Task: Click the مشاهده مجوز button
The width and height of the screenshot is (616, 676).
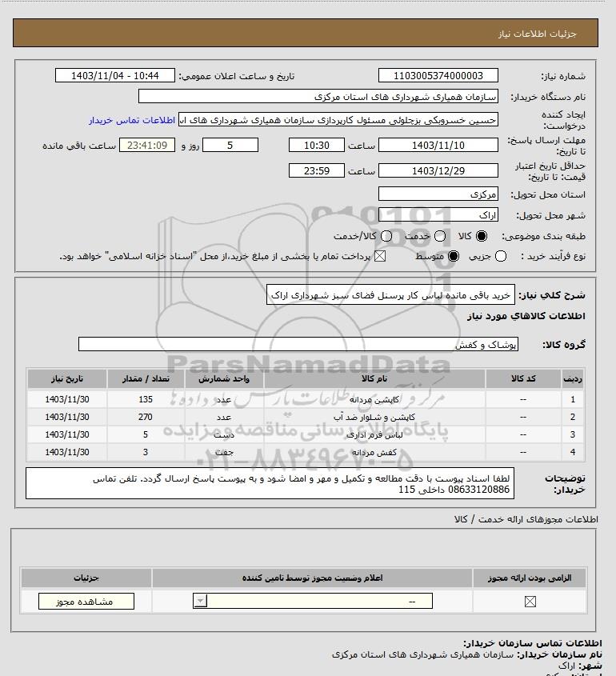Action: [86, 602]
